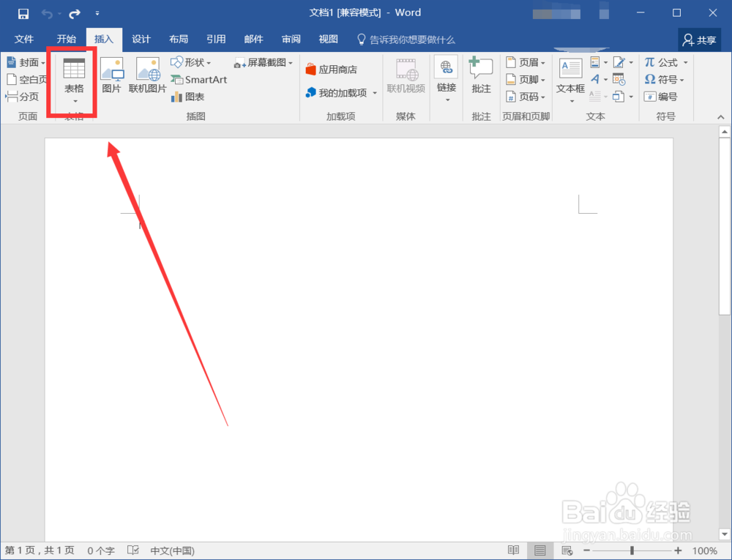Click the Save icon in the title bar
732x560 pixels.
(23, 13)
